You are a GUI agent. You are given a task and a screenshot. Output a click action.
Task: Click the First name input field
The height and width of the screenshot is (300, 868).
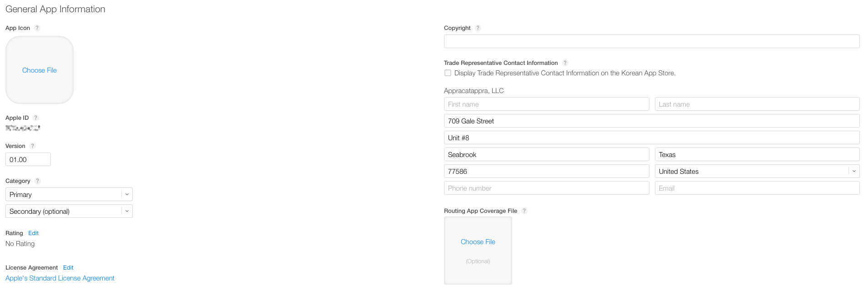(546, 104)
